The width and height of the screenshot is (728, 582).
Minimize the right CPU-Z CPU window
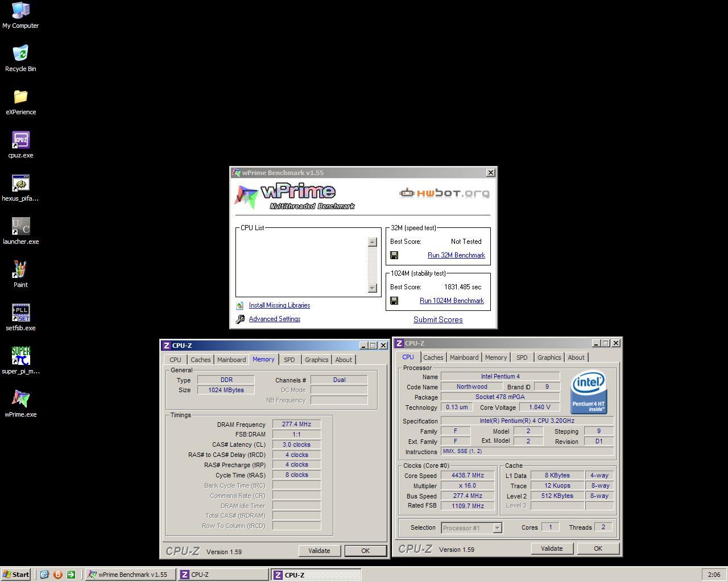click(x=596, y=343)
